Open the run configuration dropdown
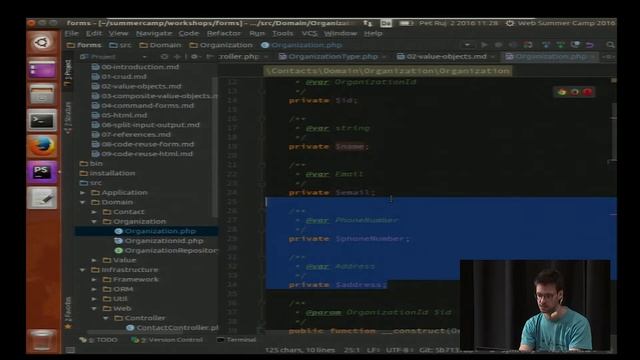640x360 pixels. click(468, 45)
